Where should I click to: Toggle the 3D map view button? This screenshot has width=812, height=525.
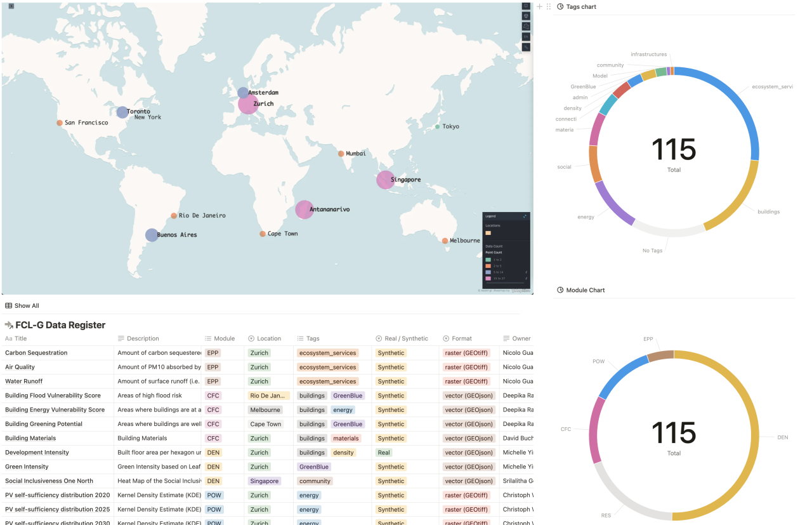point(526,16)
